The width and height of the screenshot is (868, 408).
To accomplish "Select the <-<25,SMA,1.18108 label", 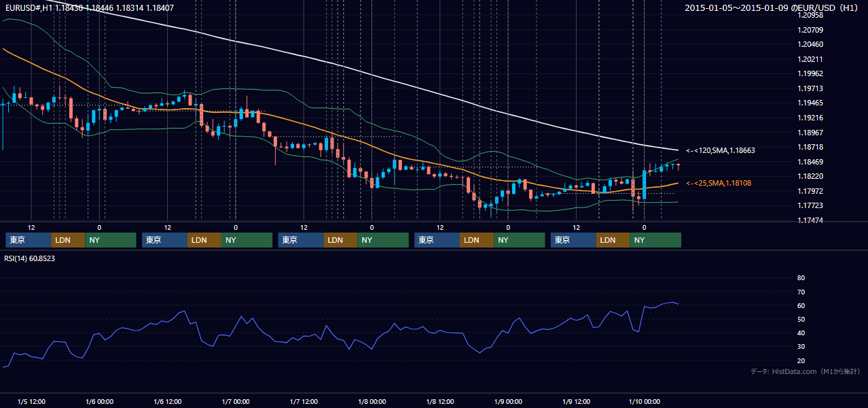I will pyautogui.click(x=719, y=183).
